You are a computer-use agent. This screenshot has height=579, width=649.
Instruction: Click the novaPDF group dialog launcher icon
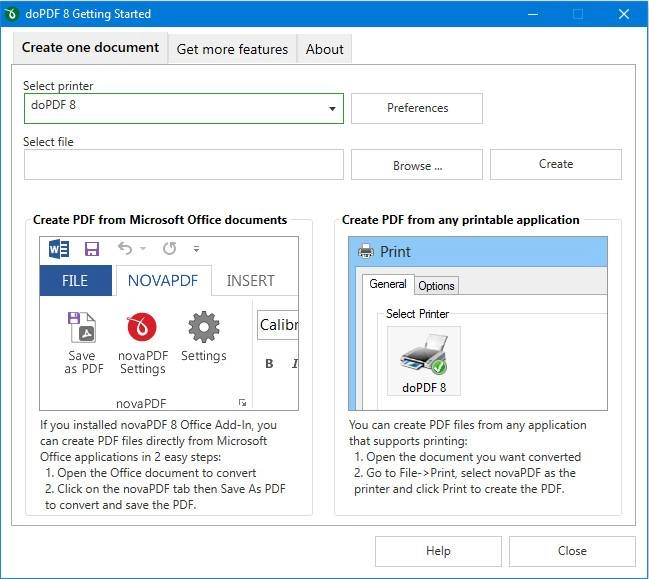coord(243,402)
